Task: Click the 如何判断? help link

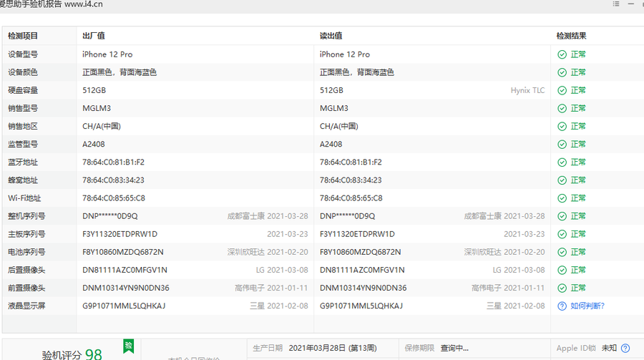Action: (587, 306)
